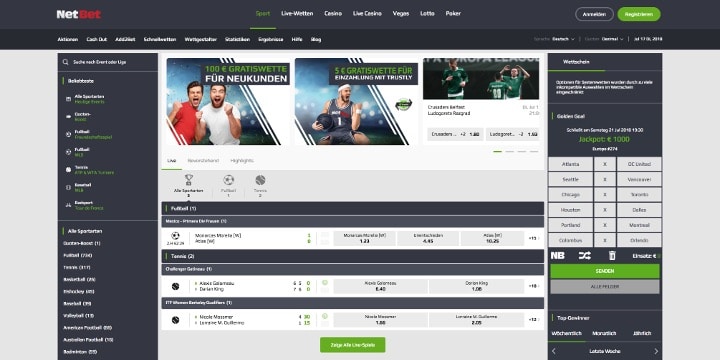This screenshot has width=720, height=360.
Task: Switch Top Gewinner to Monatlich tab
Action: [605, 334]
